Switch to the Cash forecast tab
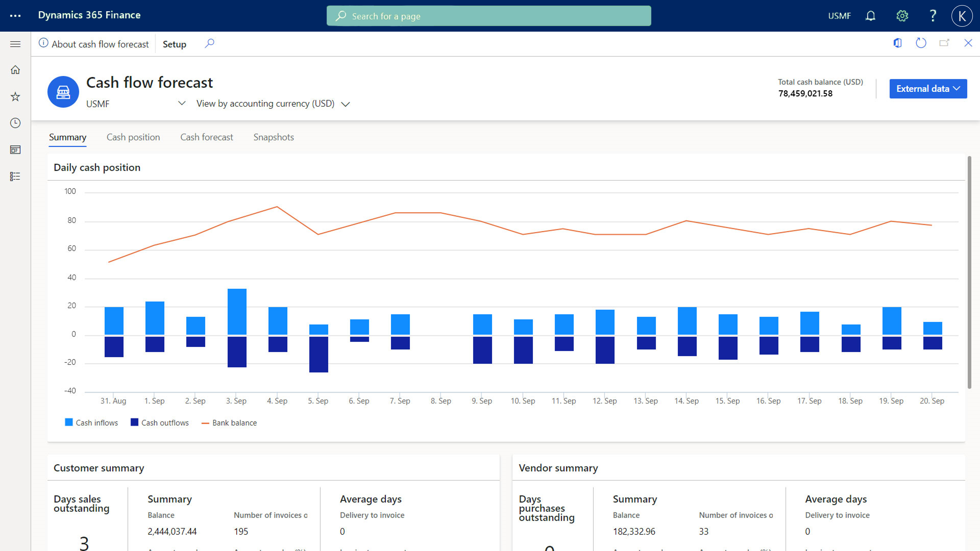 coord(206,137)
